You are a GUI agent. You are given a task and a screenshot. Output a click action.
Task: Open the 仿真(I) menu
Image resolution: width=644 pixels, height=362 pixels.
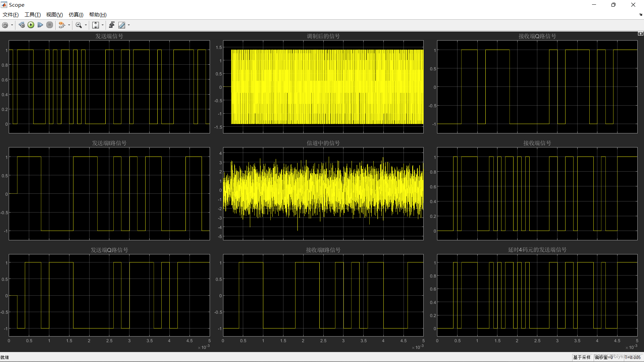(x=75, y=14)
